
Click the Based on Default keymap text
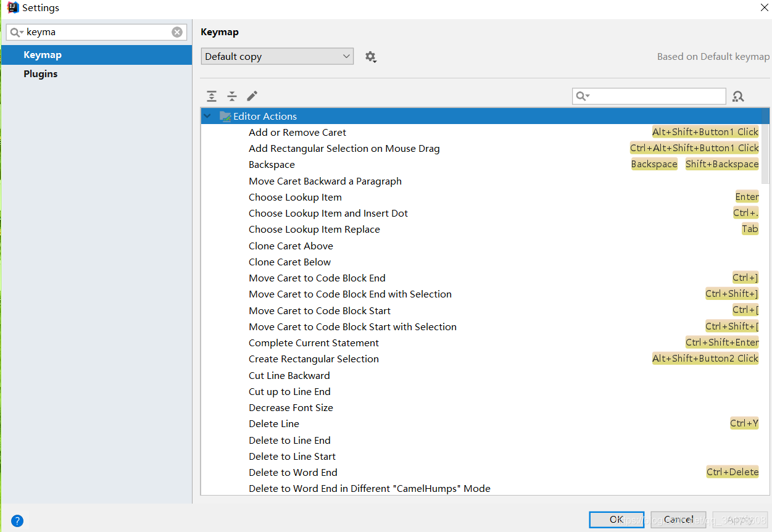click(x=713, y=57)
